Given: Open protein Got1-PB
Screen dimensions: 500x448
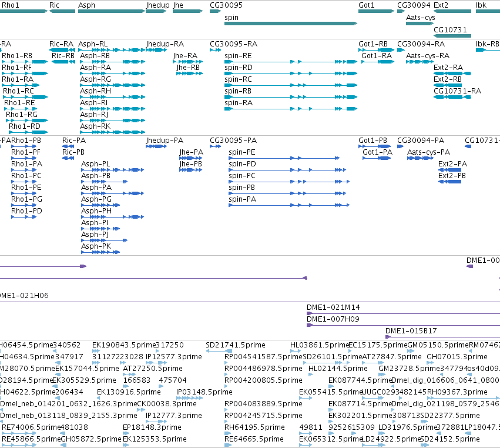Looking at the screenshot, I should pyautogui.click(x=373, y=141).
